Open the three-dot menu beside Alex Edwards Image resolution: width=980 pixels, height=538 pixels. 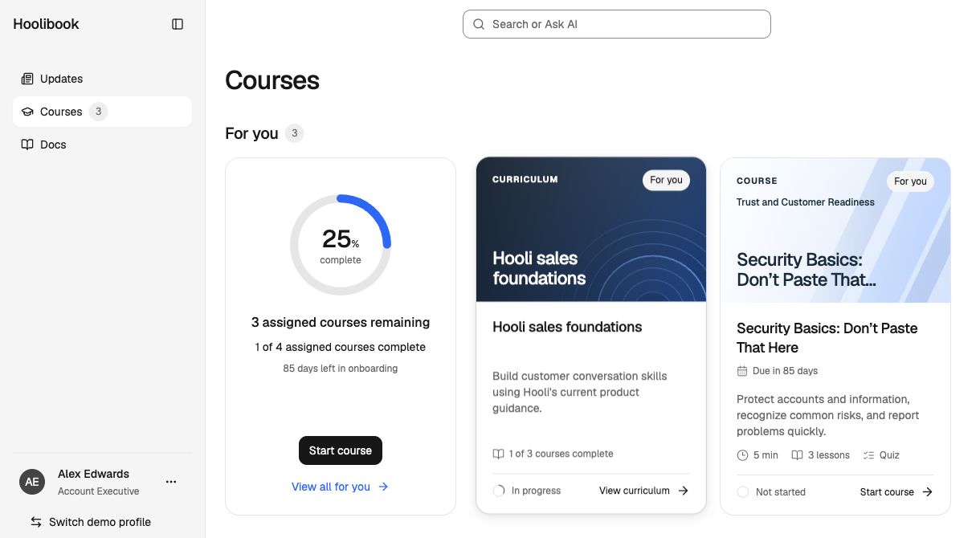171,482
